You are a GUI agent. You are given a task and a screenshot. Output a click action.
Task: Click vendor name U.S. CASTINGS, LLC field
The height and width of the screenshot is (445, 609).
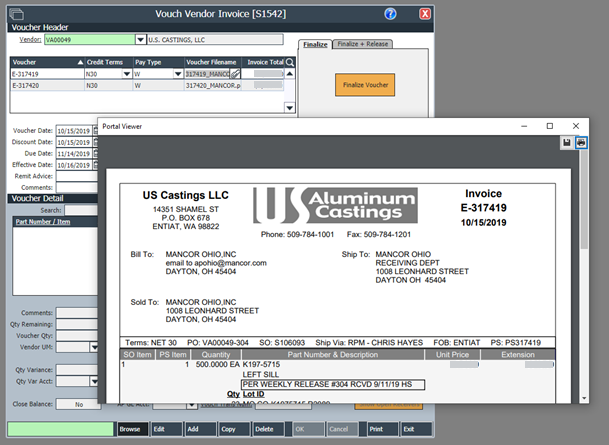click(215, 40)
